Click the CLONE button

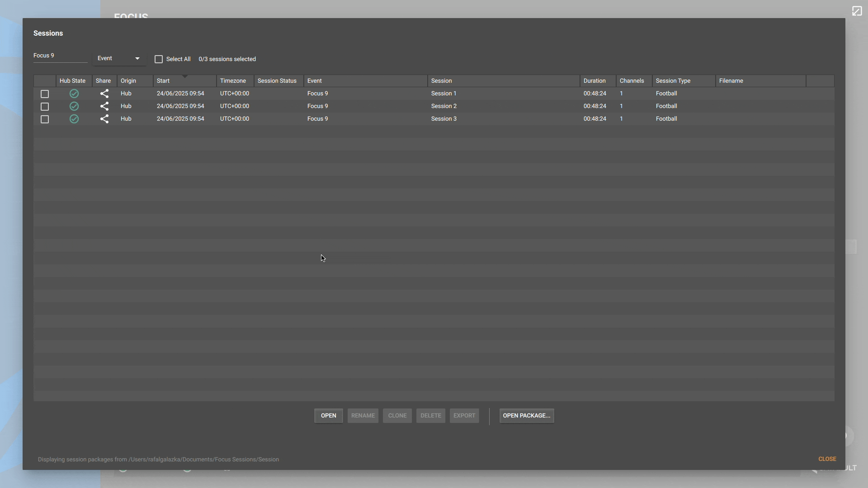coord(397,416)
